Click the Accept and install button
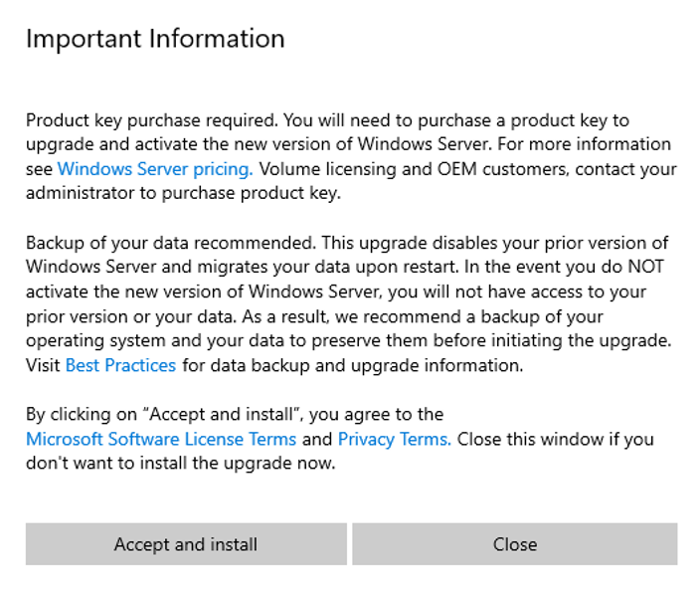The height and width of the screenshot is (590, 700). click(x=186, y=544)
